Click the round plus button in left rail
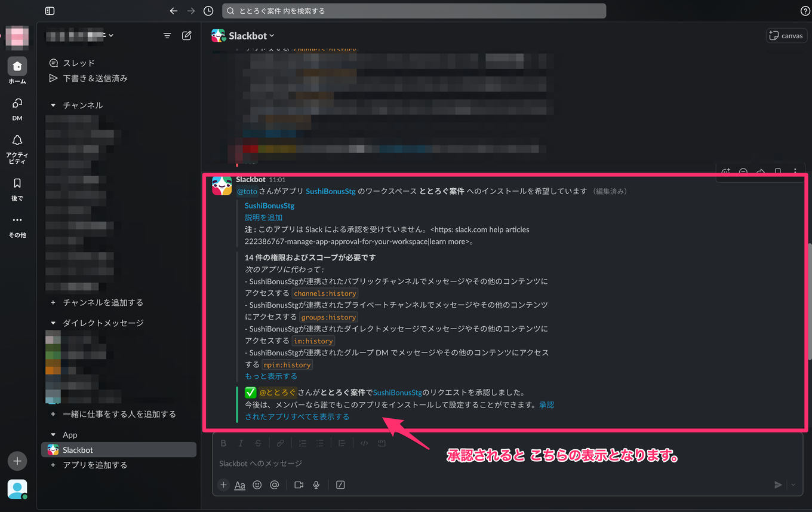This screenshot has width=812, height=512. 17,461
